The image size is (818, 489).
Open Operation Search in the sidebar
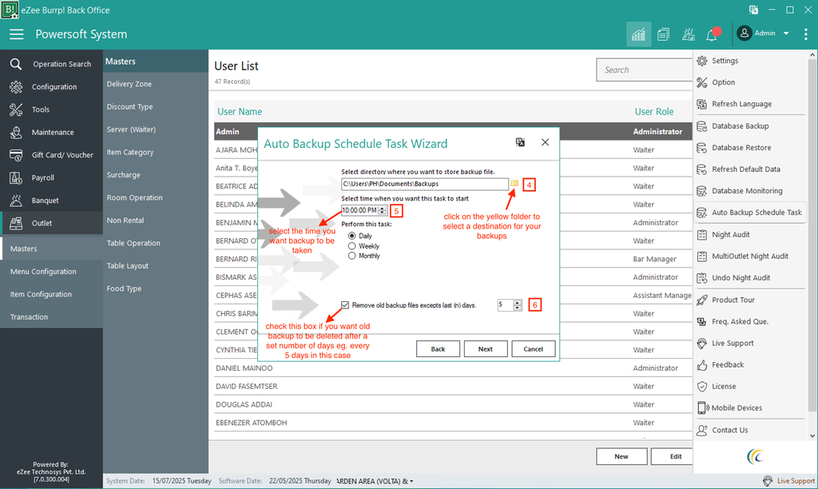click(61, 64)
